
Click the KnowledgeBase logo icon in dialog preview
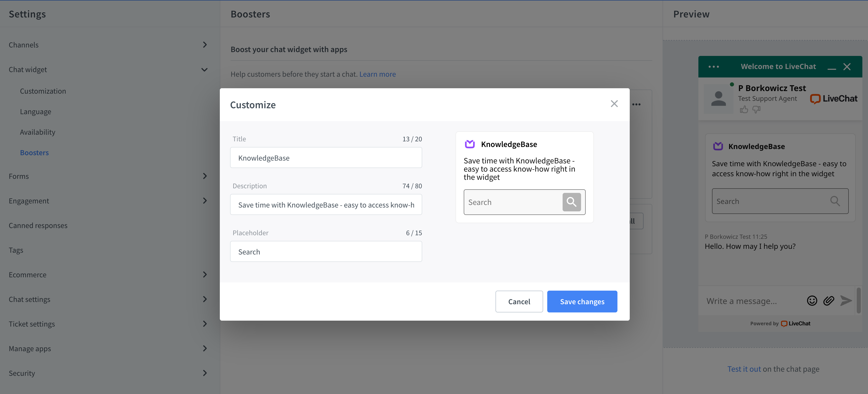point(470,144)
